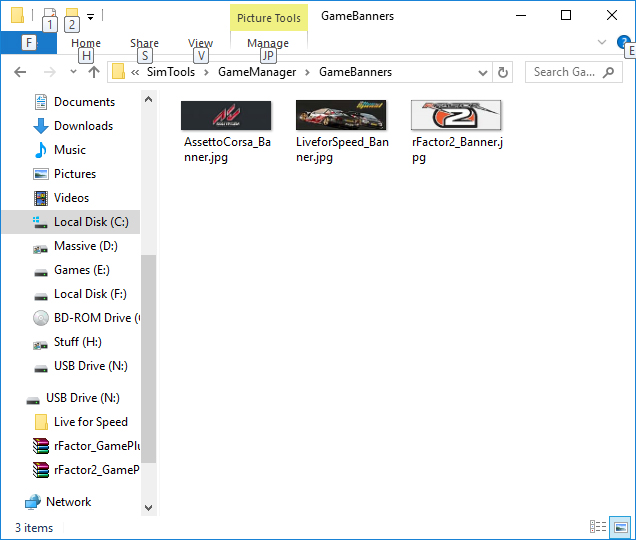Select Massive (D:) drive

[x=86, y=246]
